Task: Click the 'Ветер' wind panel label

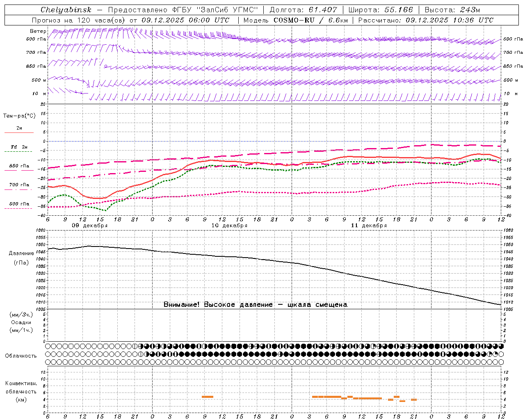Action: [x=38, y=31]
